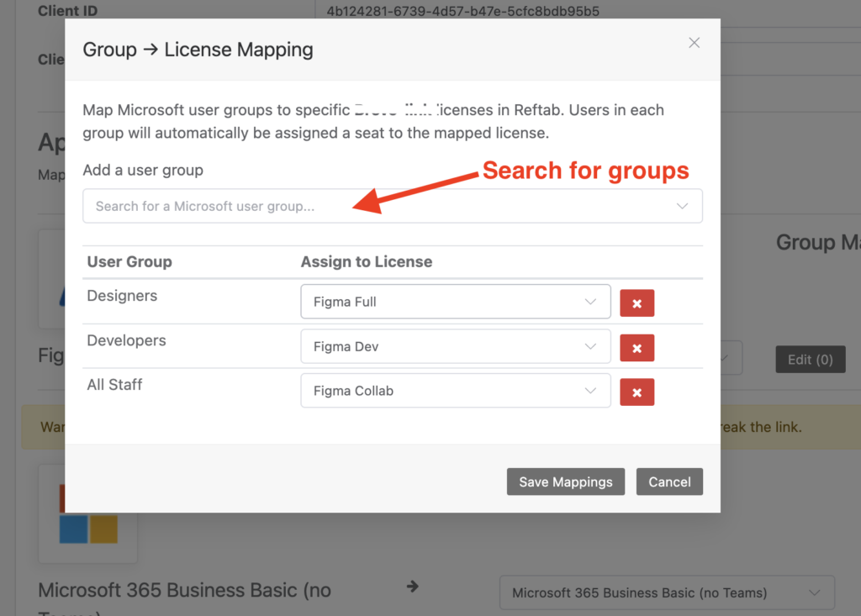Viewport: 861px width, 616px height.
Task: Open the Microsoft 365 Business Basic dropdown
Action: 813,592
